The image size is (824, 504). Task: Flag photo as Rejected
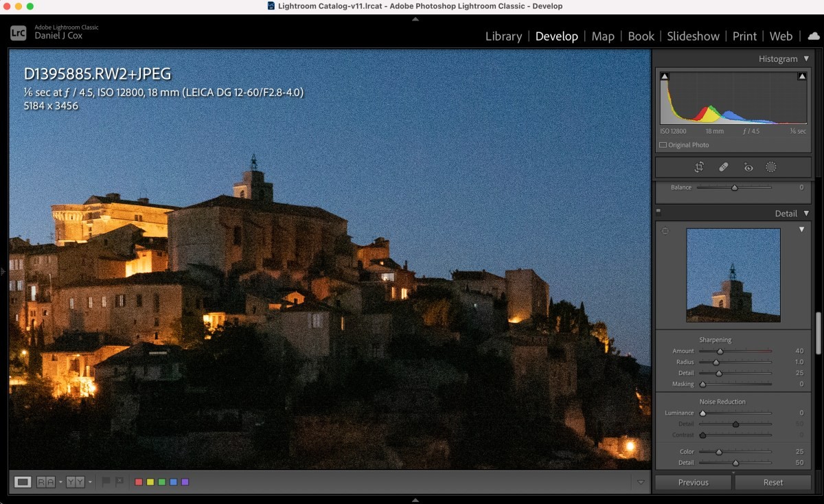[x=119, y=482]
